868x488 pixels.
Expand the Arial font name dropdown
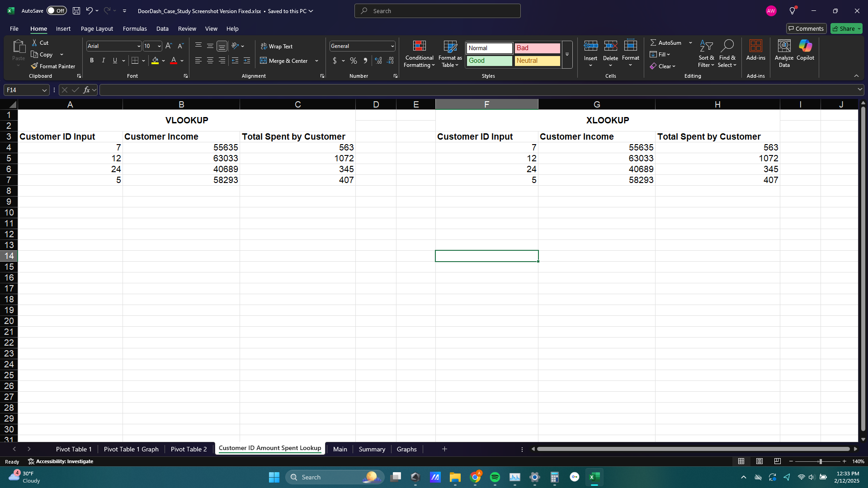pos(139,46)
